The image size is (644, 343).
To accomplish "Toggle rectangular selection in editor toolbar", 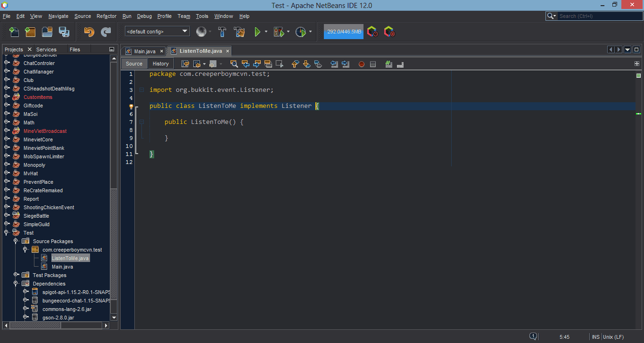I will click(280, 64).
